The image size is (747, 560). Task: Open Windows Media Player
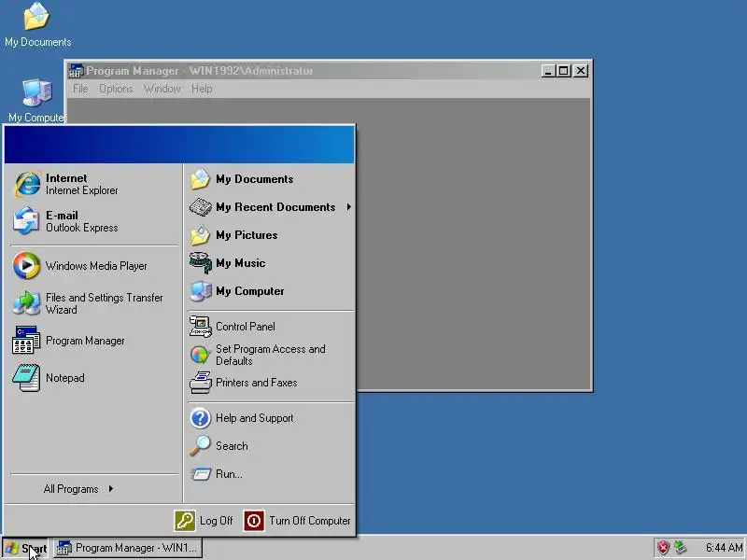tap(94, 266)
